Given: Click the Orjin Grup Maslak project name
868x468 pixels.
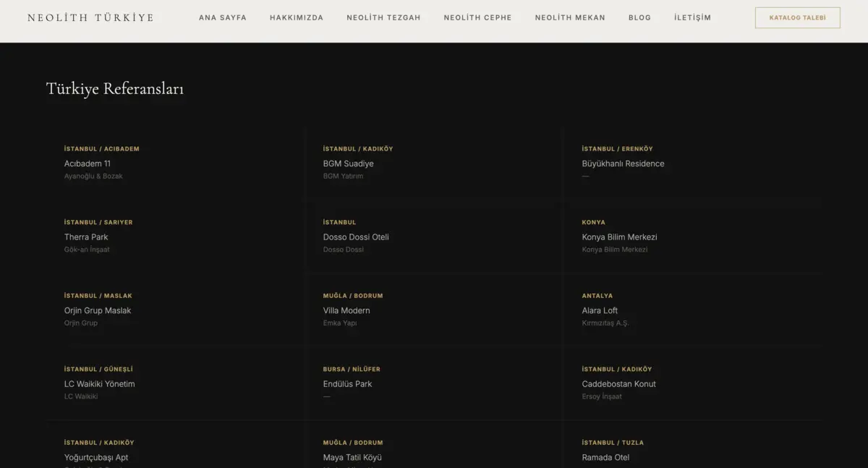Looking at the screenshot, I should (x=98, y=311).
